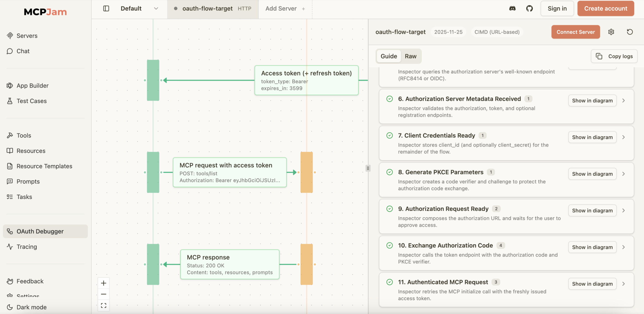
Task: Open the GitHub icon link
Action: coord(529,8)
